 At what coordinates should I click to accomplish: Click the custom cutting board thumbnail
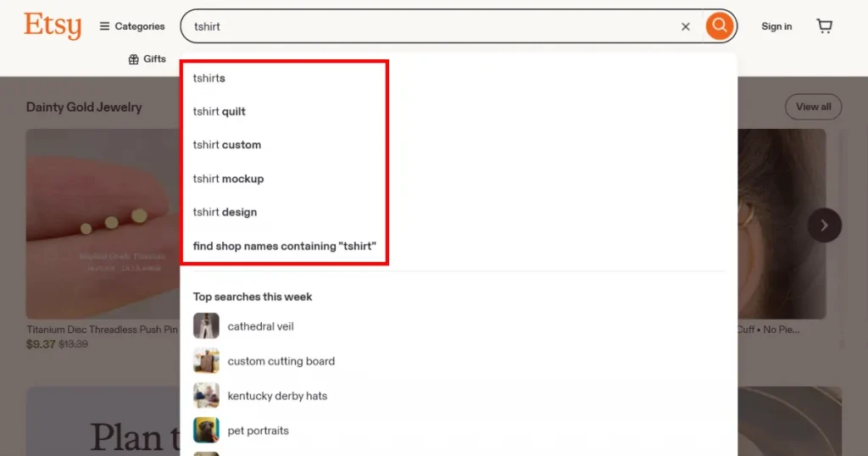click(206, 361)
